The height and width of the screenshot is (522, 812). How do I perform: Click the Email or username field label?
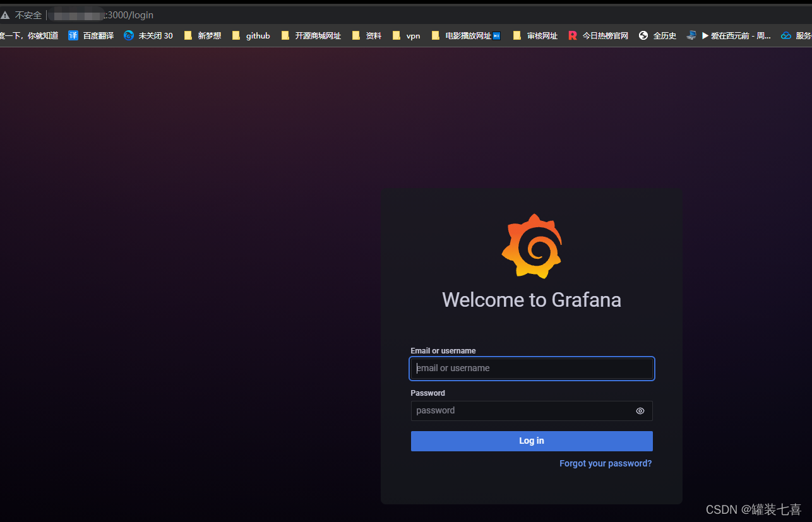pos(443,351)
